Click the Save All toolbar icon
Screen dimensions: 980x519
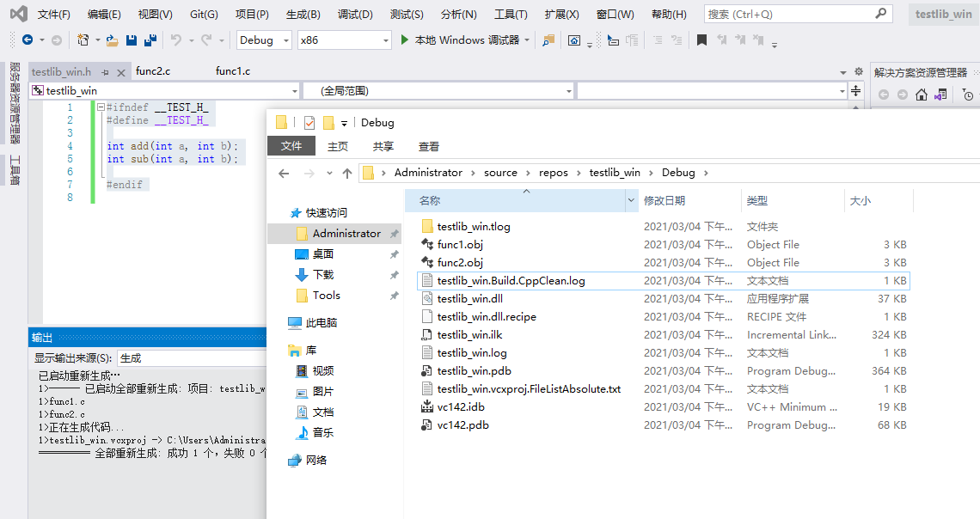(x=150, y=40)
